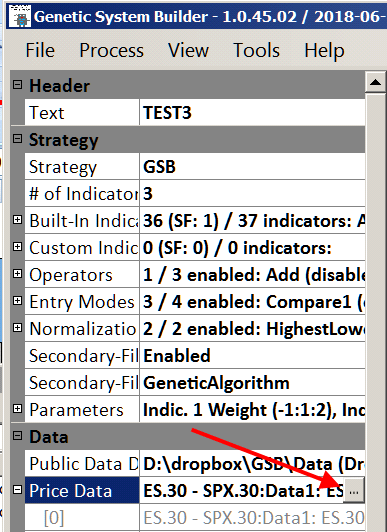Click the Genetic System Builder app icon
The image size is (387, 532).
pyautogui.click(x=20, y=16)
